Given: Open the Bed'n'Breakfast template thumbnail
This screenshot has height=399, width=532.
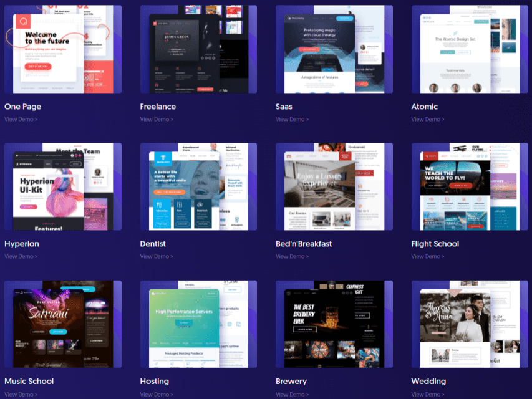Looking at the screenshot, I should point(334,186).
